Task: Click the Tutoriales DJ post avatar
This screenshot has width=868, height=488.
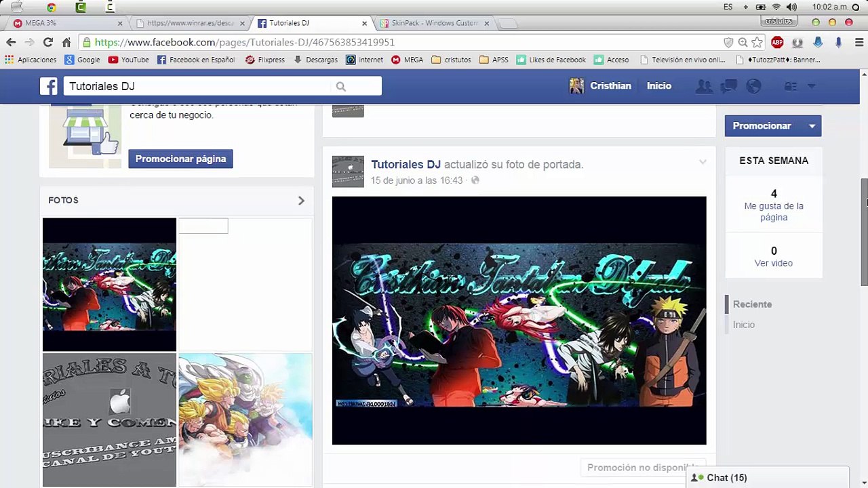Action: click(348, 171)
